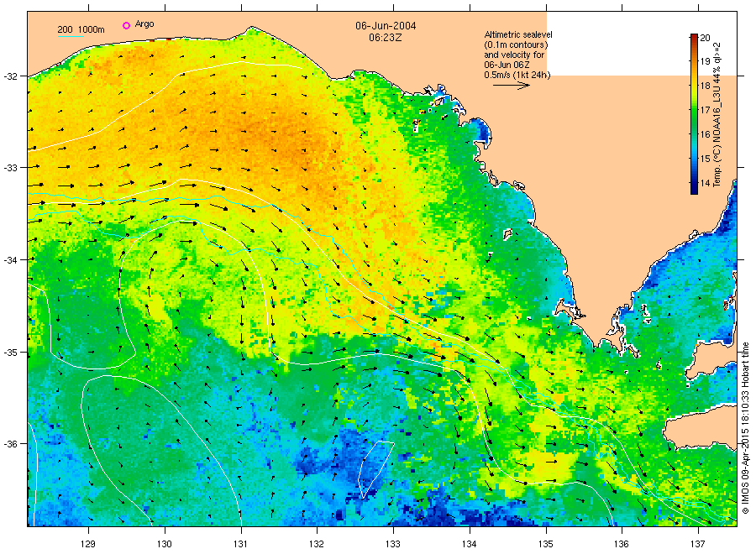Click the '17' color bar label

click(705, 110)
